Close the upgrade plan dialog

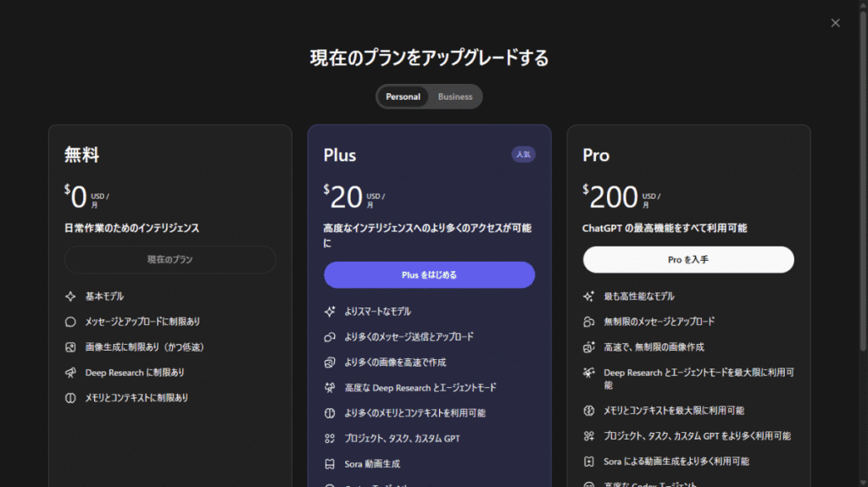835,23
